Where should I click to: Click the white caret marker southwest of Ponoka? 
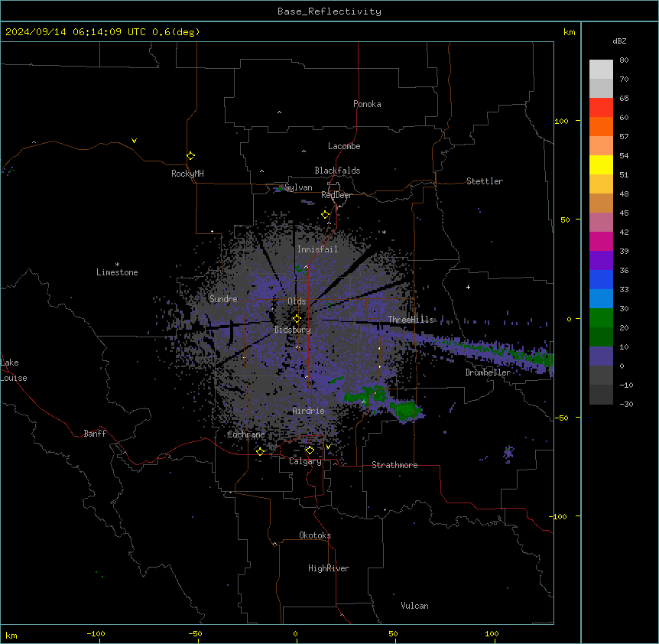click(x=279, y=112)
